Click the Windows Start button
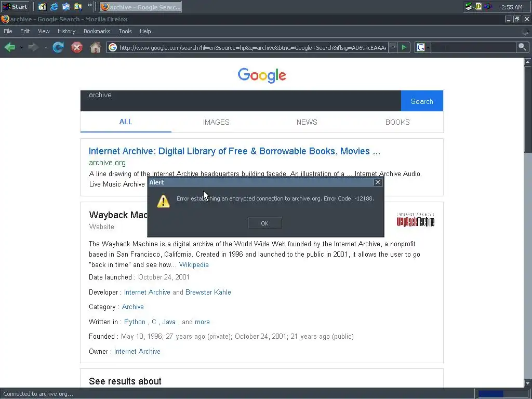532x399 pixels. pos(15,6)
